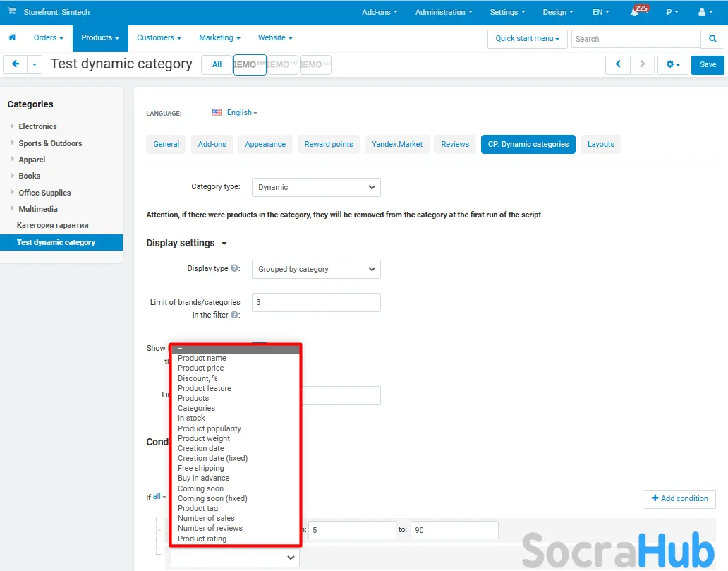
Task: Open the Add-ons top menu
Action: (380, 12)
